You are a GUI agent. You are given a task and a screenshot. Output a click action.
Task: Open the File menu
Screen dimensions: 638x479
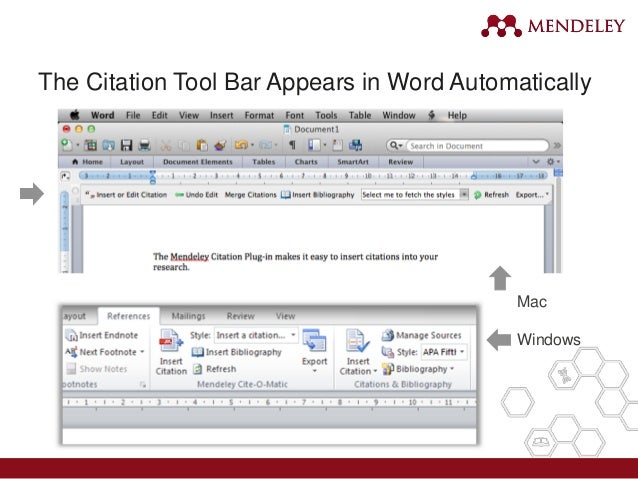(x=133, y=116)
